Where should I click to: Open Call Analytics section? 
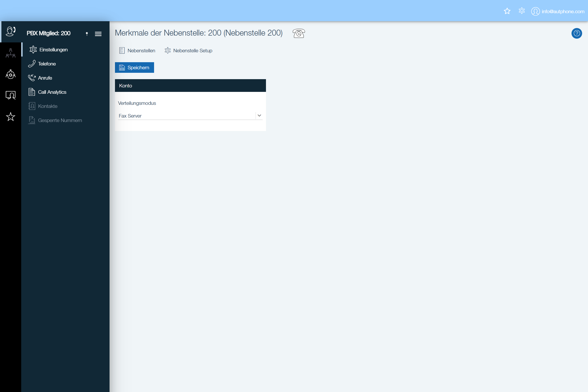click(52, 92)
